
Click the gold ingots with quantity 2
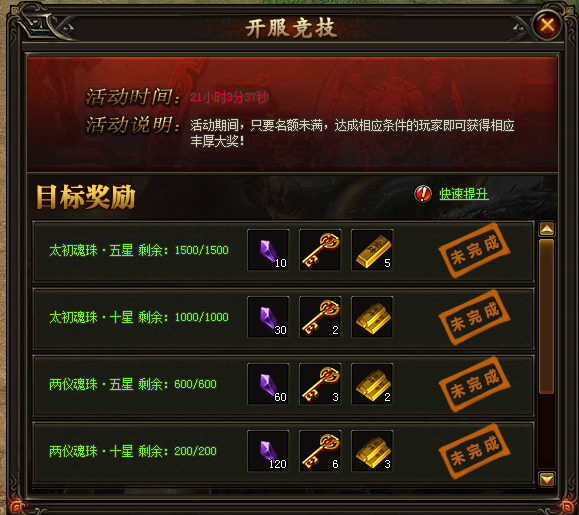(x=372, y=384)
